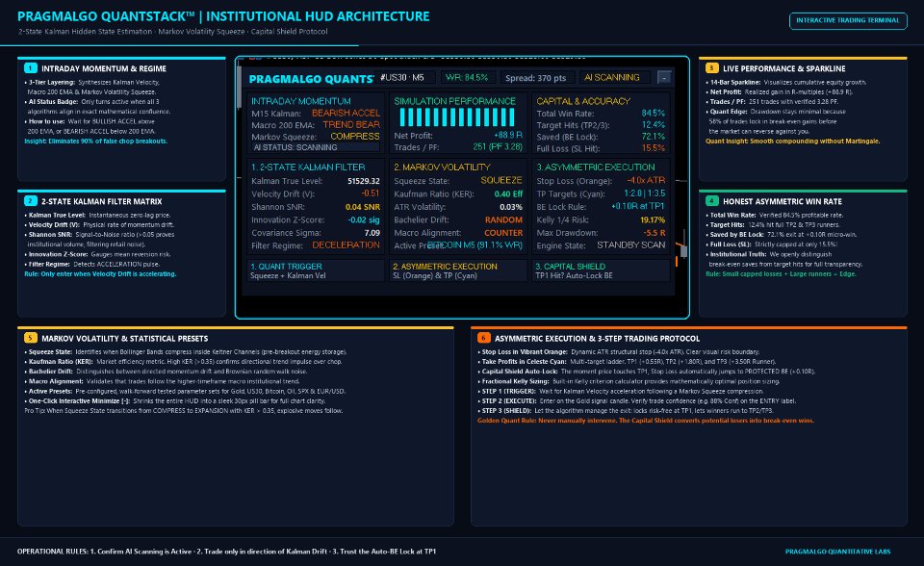Image resolution: width=924 pixels, height=566 pixels.
Task: Click the Velocity Drift -0.51 value
Action: click(x=370, y=193)
